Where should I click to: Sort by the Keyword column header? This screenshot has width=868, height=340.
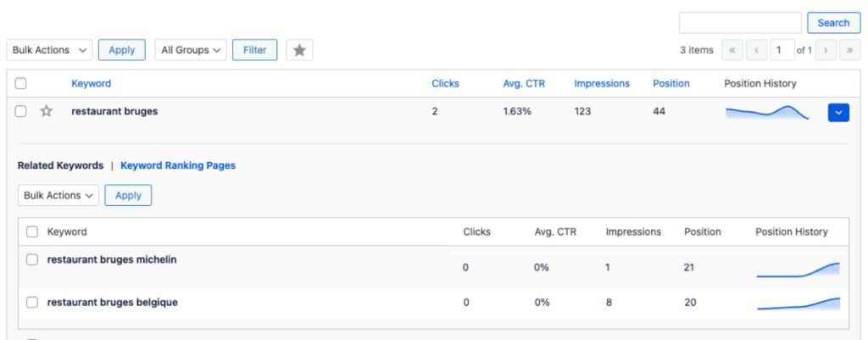click(x=92, y=84)
